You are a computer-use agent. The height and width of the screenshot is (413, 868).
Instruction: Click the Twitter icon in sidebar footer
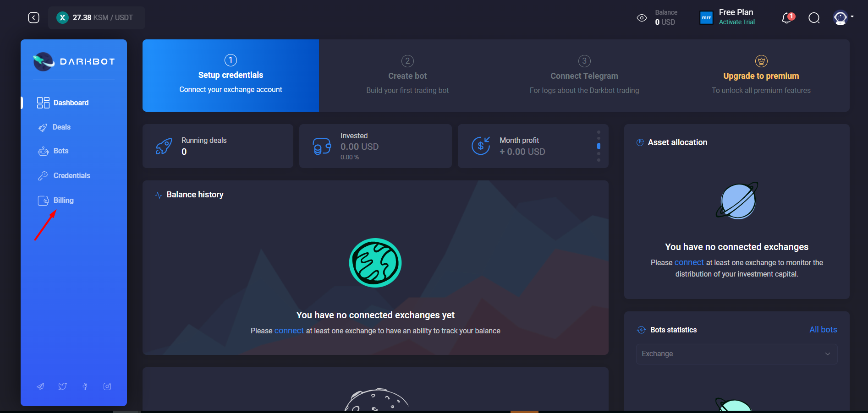[62, 386]
